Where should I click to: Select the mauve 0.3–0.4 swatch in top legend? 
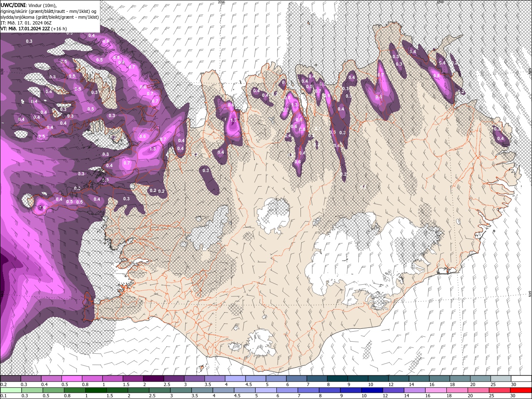click(x=31, y=379)
